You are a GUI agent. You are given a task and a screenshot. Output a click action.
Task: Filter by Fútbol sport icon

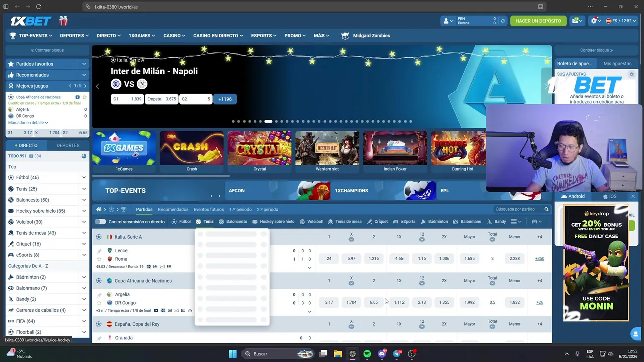181,222
